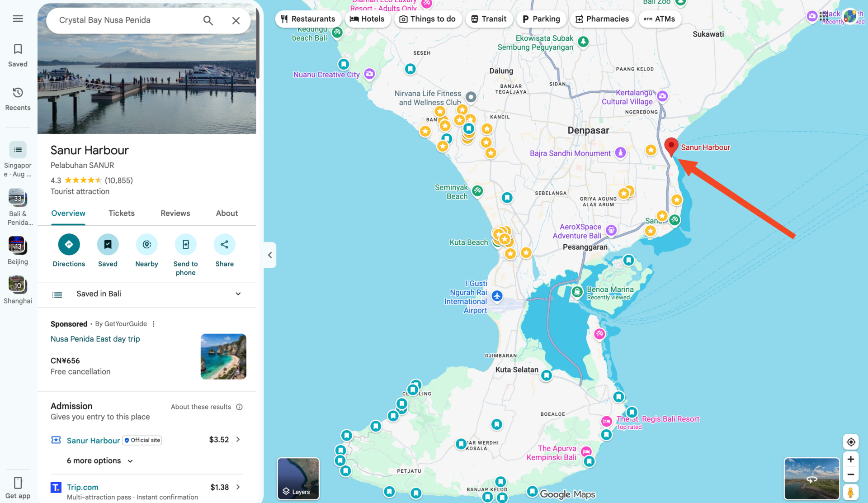Zoom out on the map

point(851,475)
